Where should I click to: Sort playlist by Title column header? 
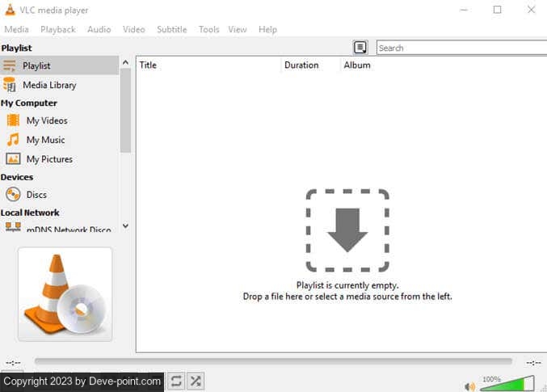pos(149,65)
